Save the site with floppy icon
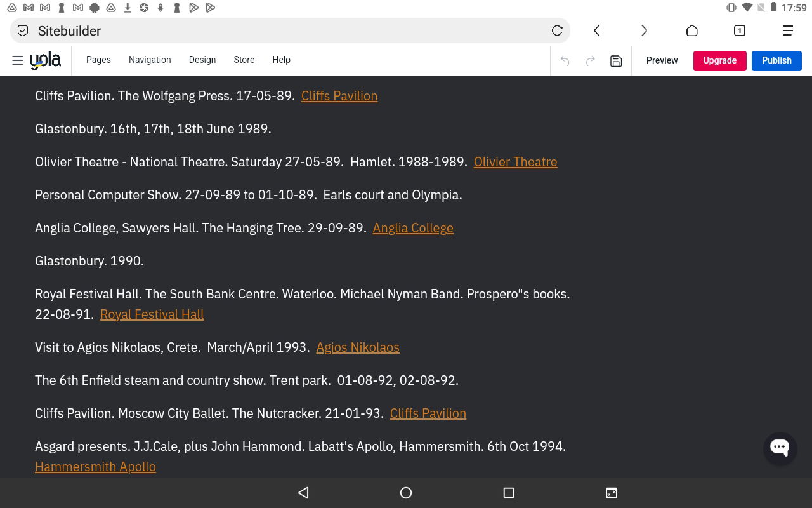This screenshot has height=508, width=812. [x=616, y=61]
